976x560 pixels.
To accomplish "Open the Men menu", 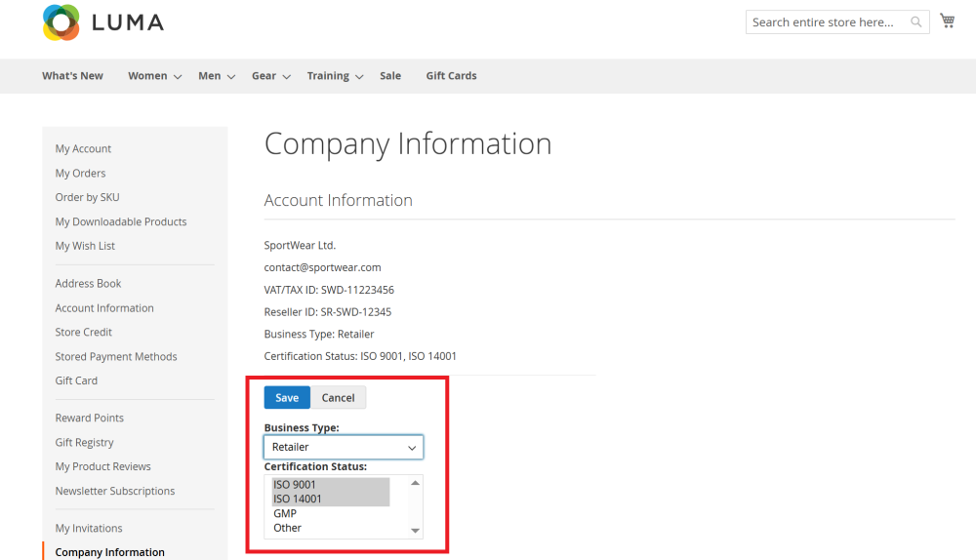I will click(x=209, y=76).
